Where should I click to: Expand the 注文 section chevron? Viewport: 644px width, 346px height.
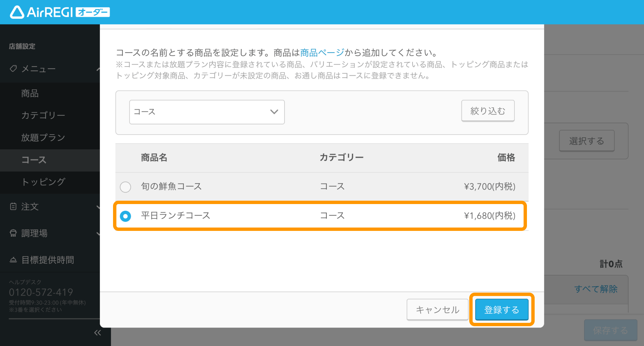(98, 207)
